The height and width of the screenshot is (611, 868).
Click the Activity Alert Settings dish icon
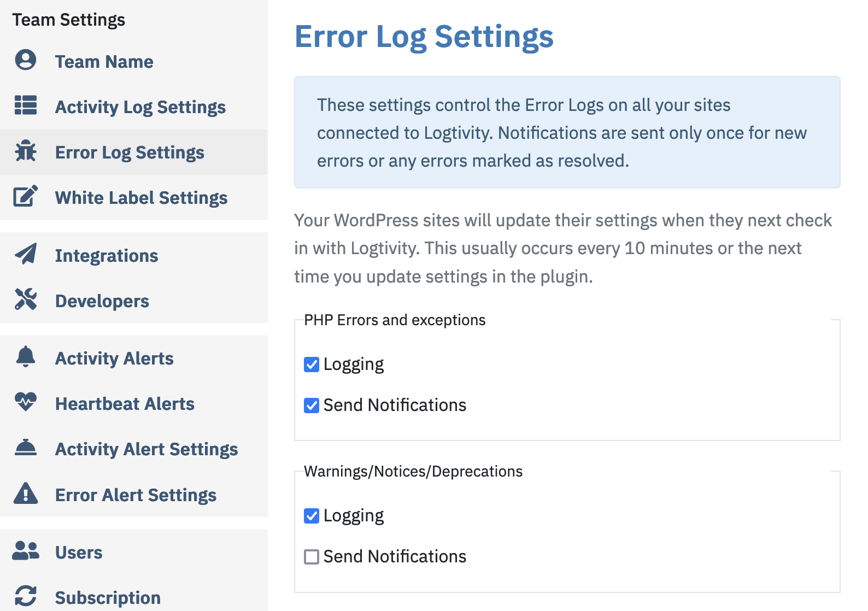(x=25, y=449)
